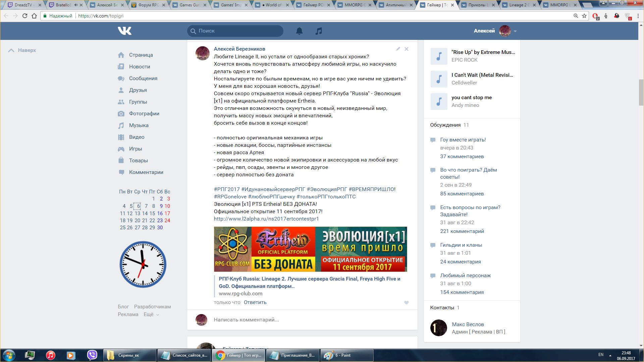Open notifications bell icon
Screen dimensions: 644x362
[299, 31]
